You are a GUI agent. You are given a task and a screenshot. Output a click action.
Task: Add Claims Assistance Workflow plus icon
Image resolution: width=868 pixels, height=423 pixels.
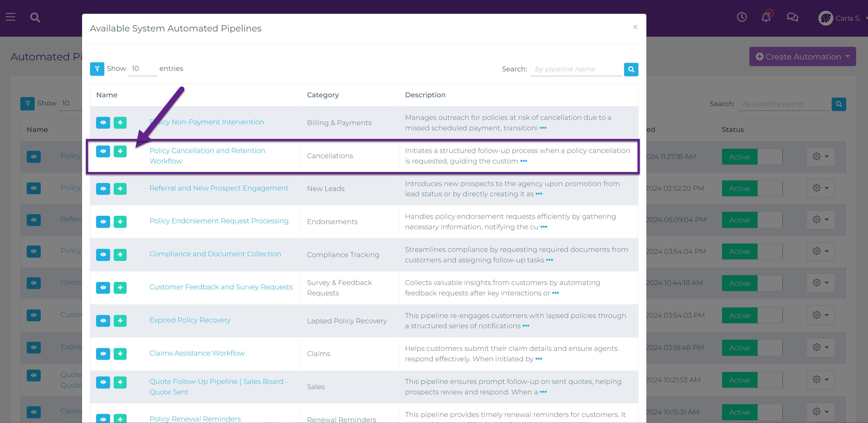pyautogui.click(x=120, y=354)
